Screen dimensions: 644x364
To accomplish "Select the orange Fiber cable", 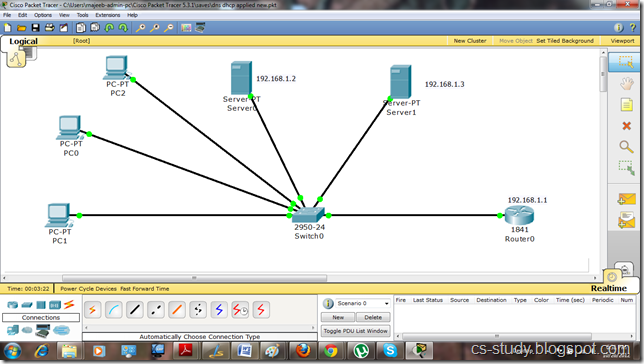I will (177, 310).
